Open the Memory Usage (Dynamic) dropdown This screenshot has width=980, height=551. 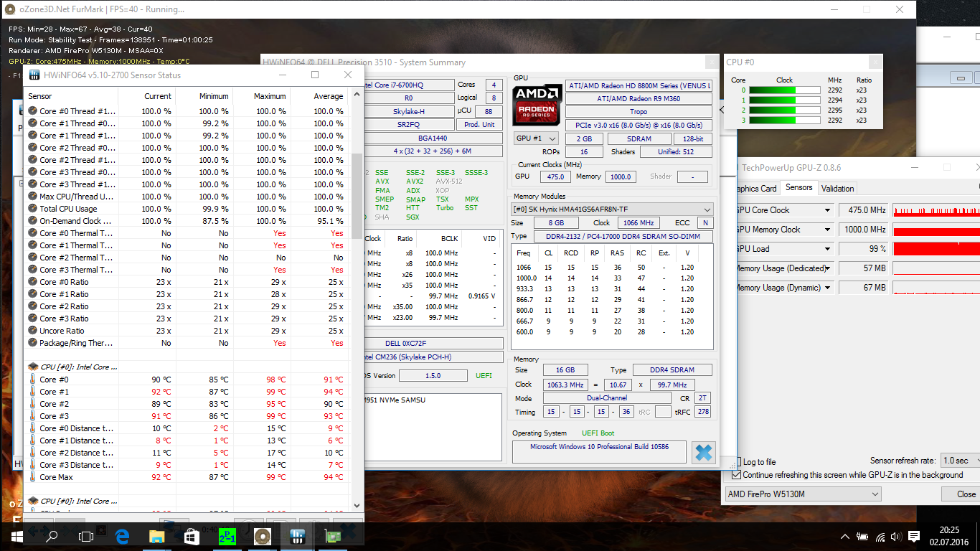point(827,288)
